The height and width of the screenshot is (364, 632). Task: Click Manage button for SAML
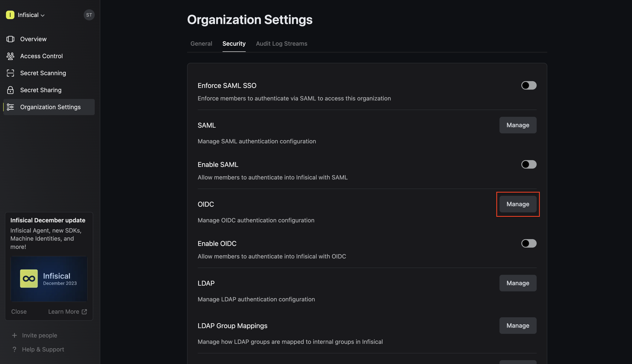(518, 125)
